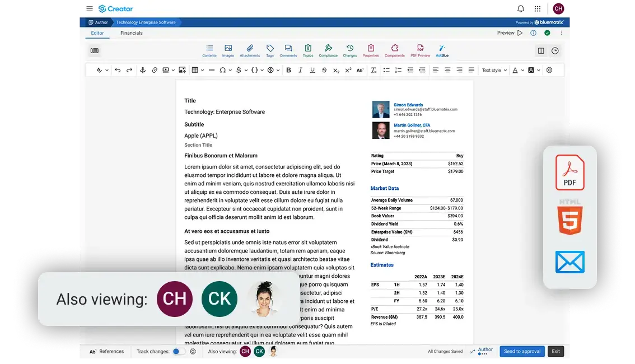The image size is (635, 364).
Task: Open the hamburger main menu
Action: coord(90,8)
